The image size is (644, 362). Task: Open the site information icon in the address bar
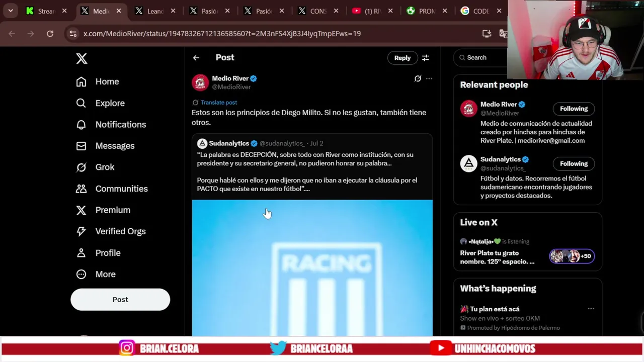pos(73,34)
